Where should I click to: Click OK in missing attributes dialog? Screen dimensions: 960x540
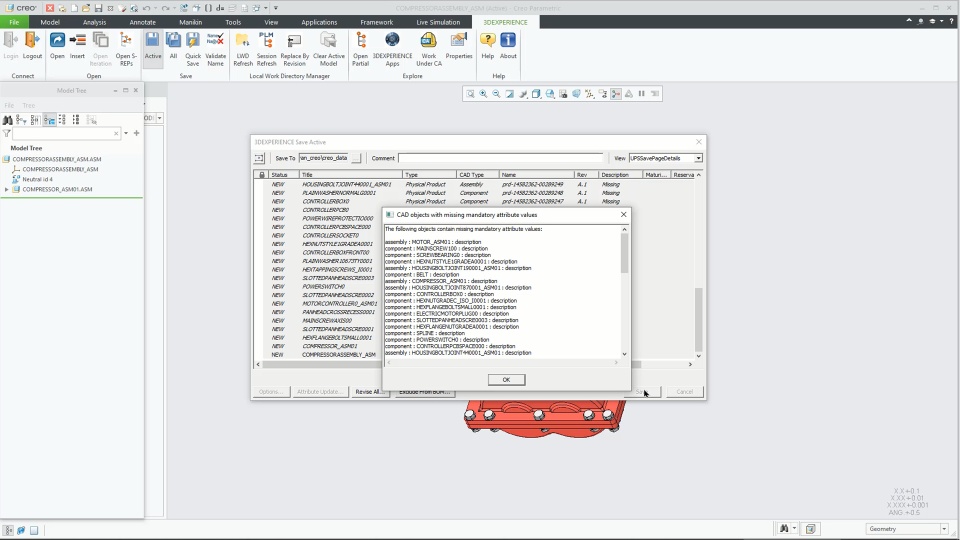tap(506, 380)
